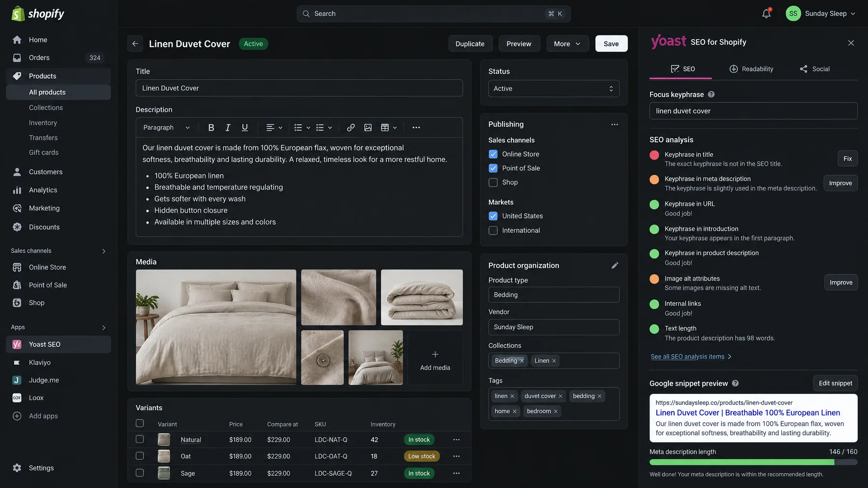Open the More actions dropdown
Image resolution: width=868 pixels, height=488 pixels.
[567, 44]
